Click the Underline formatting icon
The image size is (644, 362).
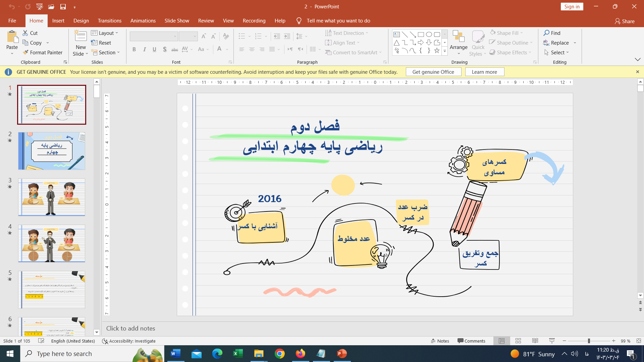154,49
